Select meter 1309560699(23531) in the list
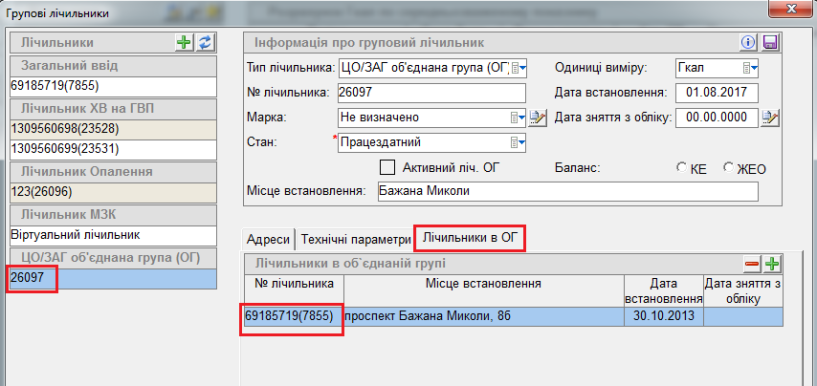 pos(113,150)
